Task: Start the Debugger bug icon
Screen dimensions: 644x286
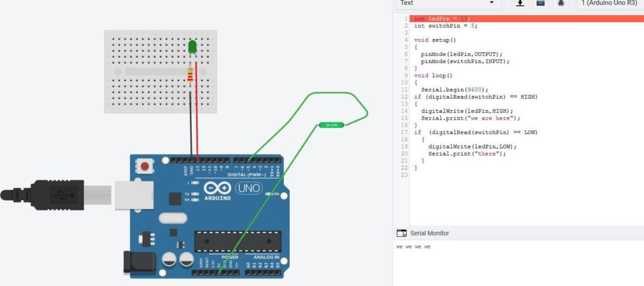Action: (560, 3)
